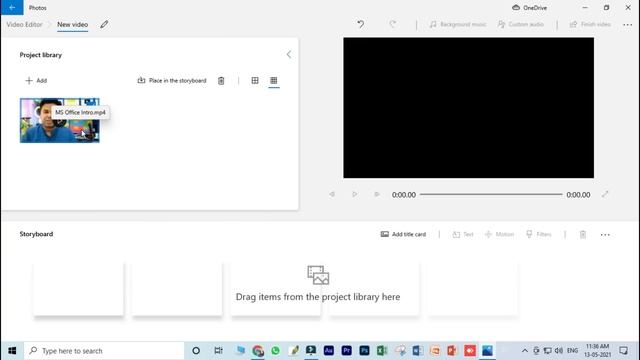Viewport: 640px width, 360px height.
Task: Open the storyboard Filters tool
Action: point(539,234)
